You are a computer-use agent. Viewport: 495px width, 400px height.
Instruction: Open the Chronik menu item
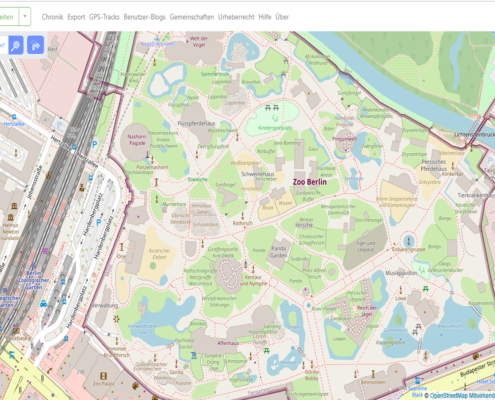click(52, 17)
